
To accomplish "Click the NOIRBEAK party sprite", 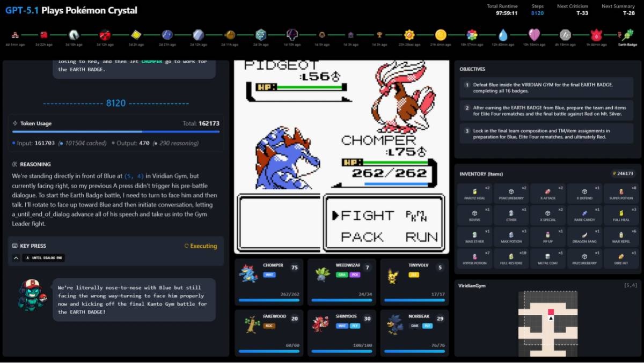I will 394,325.
